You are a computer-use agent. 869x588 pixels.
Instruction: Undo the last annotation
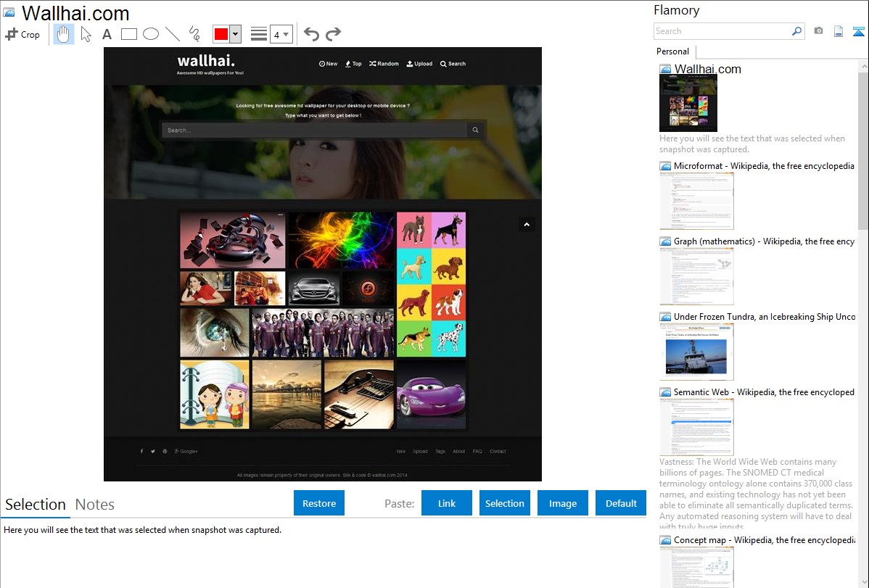[311, 34]
